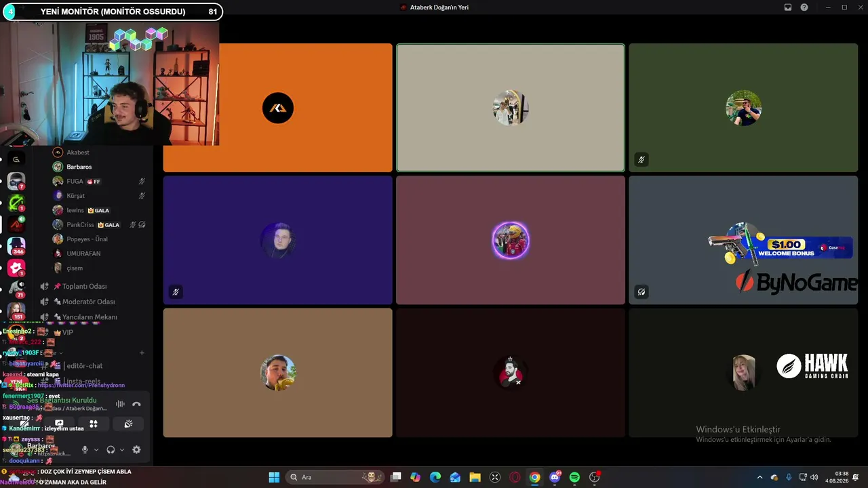Screen dimensions: 868x488
Task: Click the taskbar search box Ara
Action: click(334, 477)
